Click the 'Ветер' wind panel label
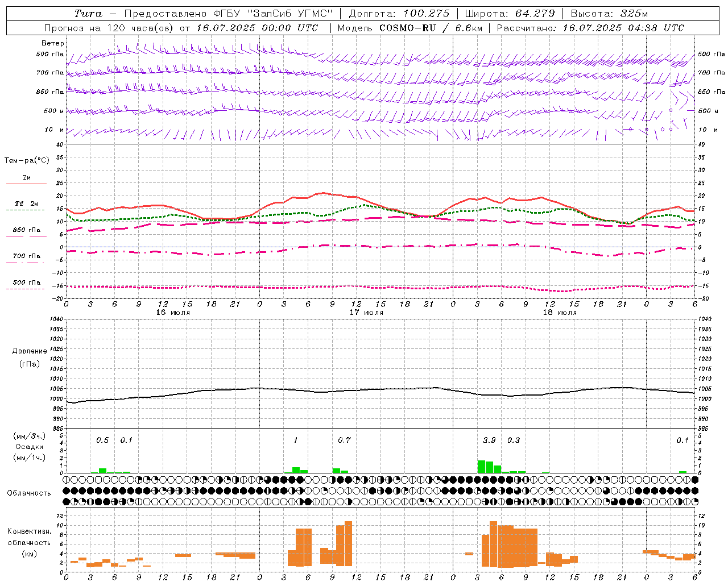This screenshot has height=582, width=728. (53, 43)
